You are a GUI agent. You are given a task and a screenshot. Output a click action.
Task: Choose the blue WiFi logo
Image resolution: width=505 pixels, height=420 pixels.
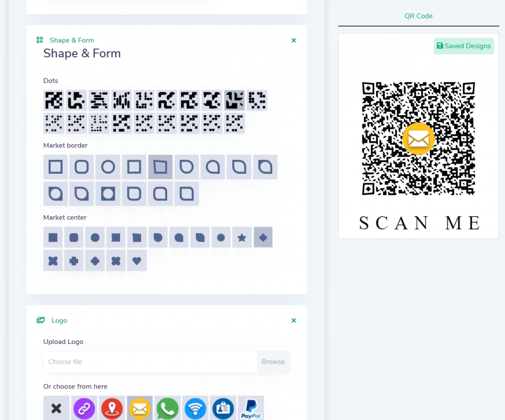pyautogui.click(x=195, y=408)
